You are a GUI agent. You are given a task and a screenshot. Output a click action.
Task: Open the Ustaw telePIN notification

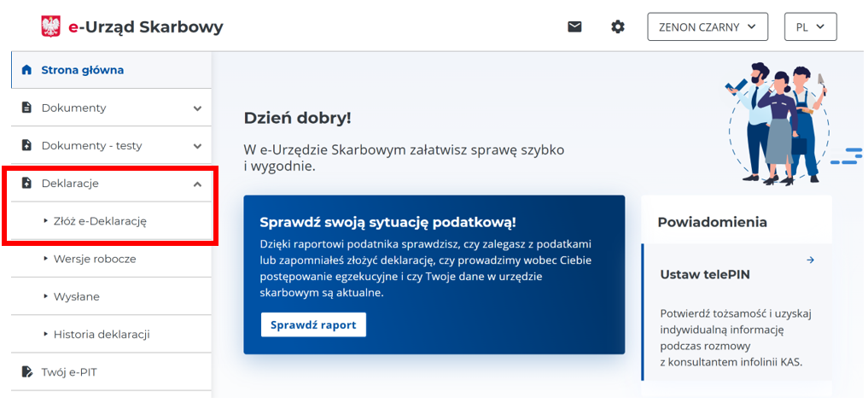point(737,312)
